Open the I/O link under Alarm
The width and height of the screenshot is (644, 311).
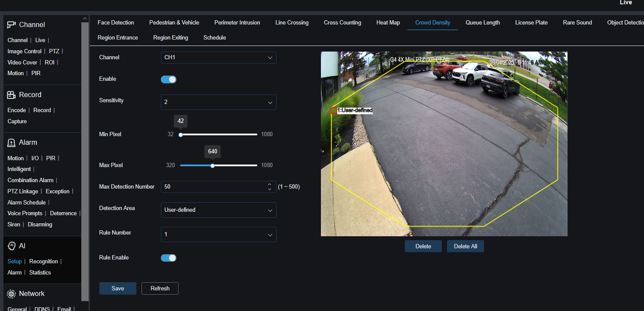point(35,159)
